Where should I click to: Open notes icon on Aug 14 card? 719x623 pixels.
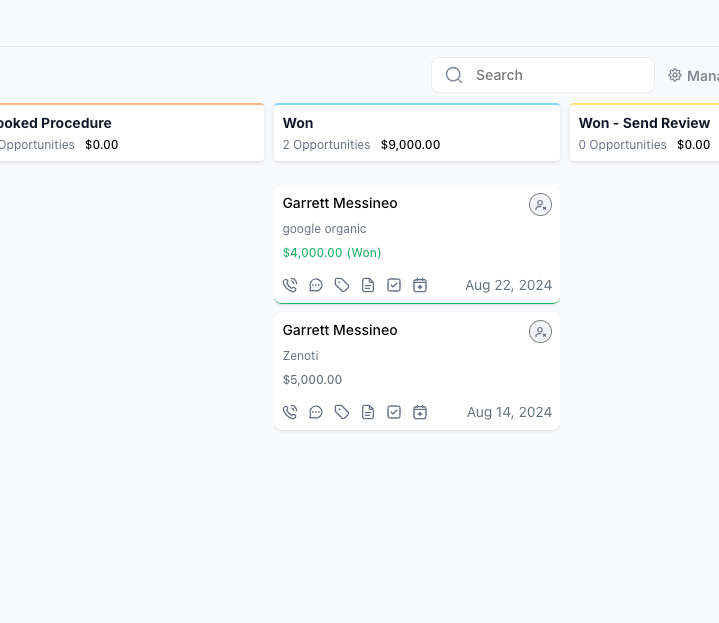click(x=368, y=412)
